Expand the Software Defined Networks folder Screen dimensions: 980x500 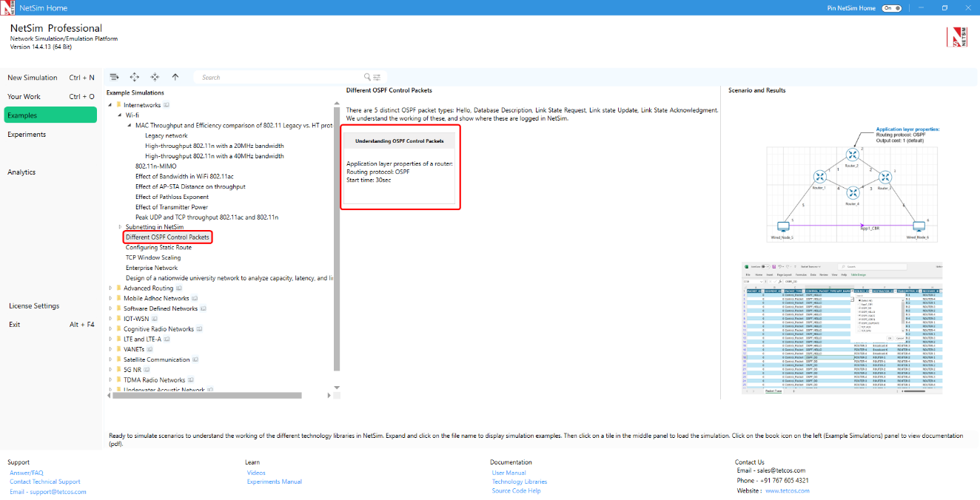(110, 309)
